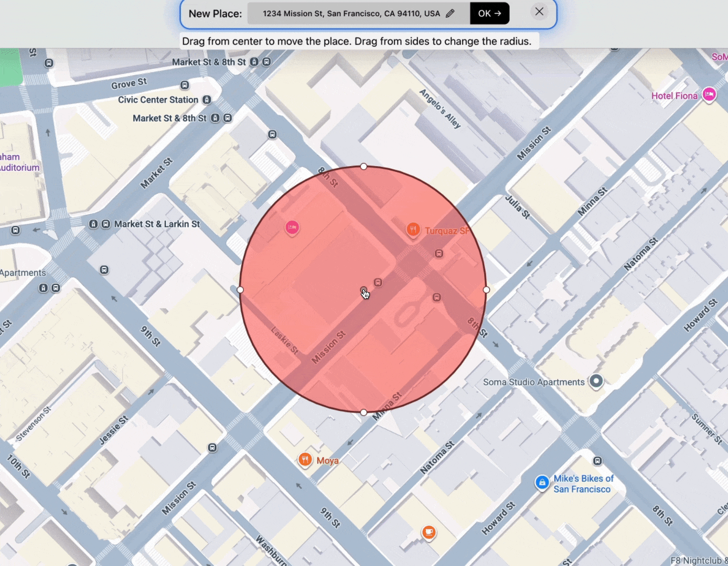Click the Grove St street label
This screenshot has width=728, height=566.
point(129,83)
